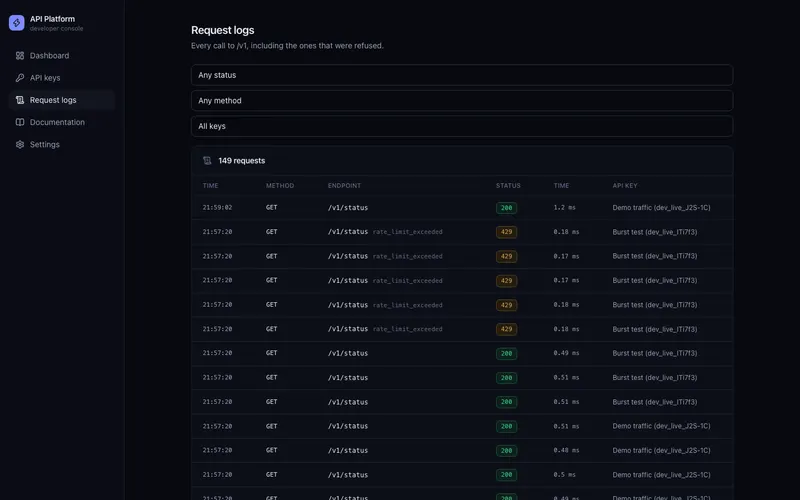The height and width of the screenshot is (500, 800).
Task: Click the 429 badge in the first rate-limited row
Action: pyautogui.click(x=506, y=232)
